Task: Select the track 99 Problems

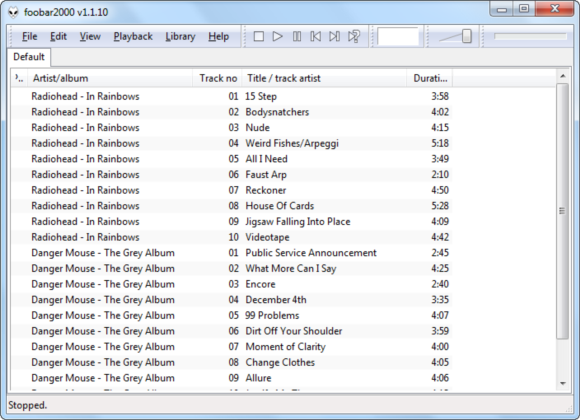Action: pyautogui.click(x=231, y=316)
